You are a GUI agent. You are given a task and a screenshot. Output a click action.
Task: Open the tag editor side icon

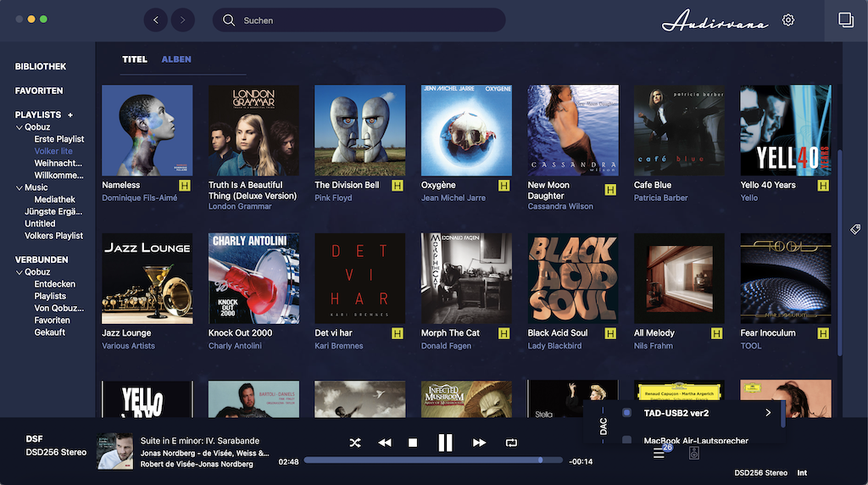click(855, 229)
